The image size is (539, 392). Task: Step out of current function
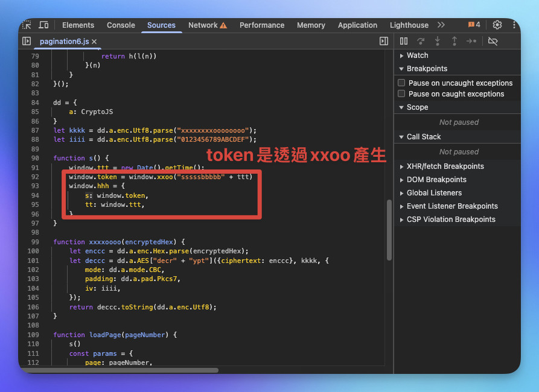(454, 41)
